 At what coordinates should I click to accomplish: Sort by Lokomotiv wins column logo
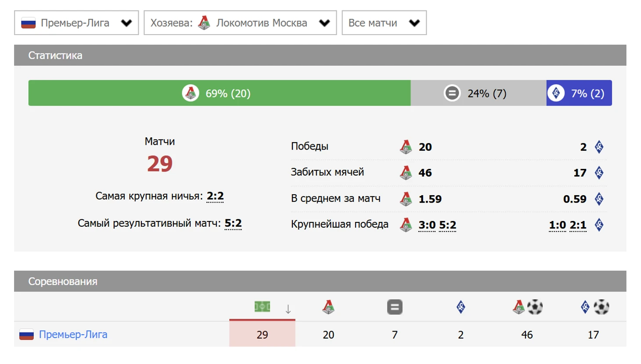(328, 307)
